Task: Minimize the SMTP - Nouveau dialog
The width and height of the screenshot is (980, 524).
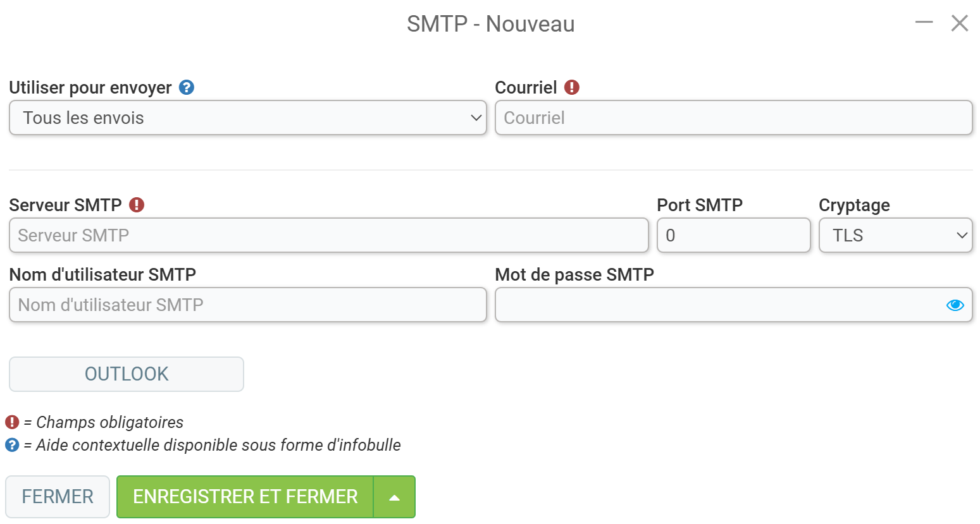Action: tap(924, 23)
